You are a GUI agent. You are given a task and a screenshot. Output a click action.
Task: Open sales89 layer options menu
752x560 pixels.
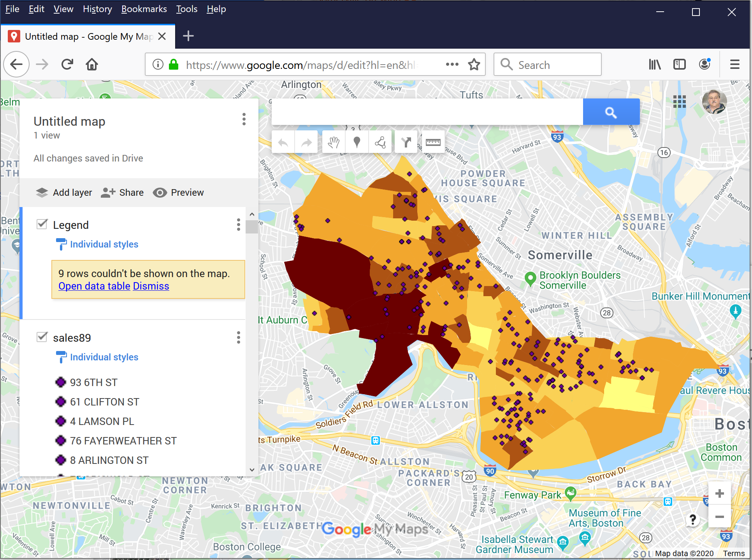coord(239,337)
